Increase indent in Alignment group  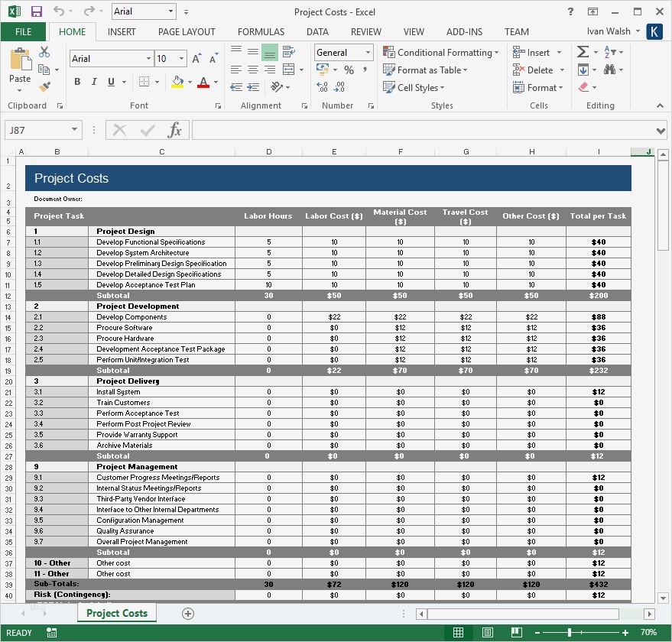[253, 87]
